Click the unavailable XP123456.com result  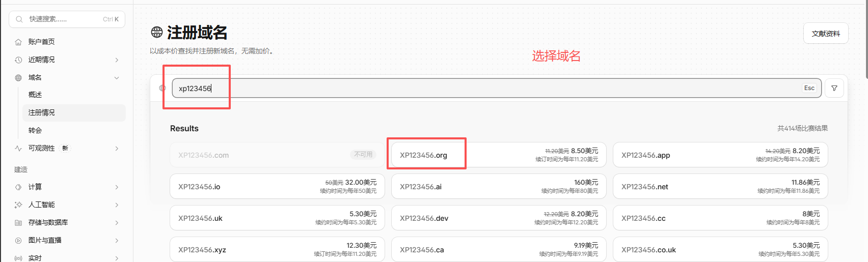(x=277, y=155)
